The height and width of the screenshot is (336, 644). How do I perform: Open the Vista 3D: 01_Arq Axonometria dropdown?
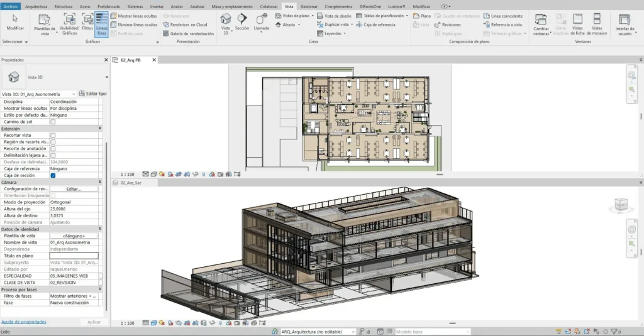click(x=74, y=94)
